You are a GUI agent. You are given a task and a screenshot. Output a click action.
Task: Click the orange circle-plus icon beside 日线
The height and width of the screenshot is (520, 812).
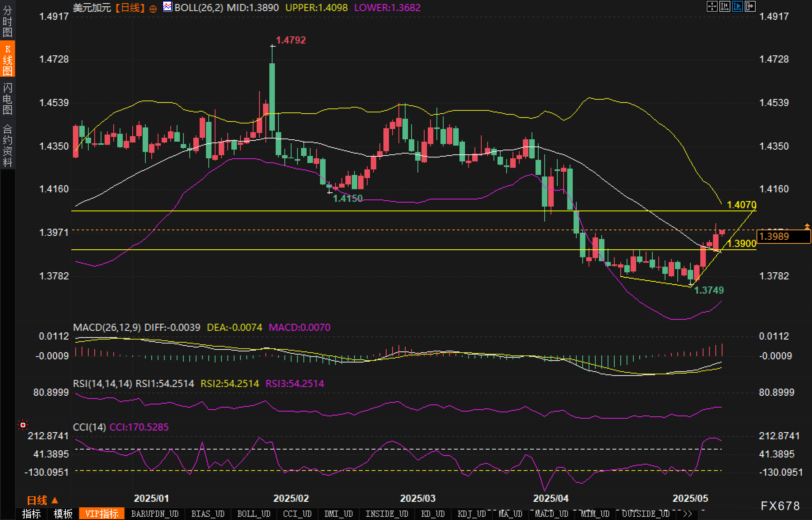click(153, 9)
